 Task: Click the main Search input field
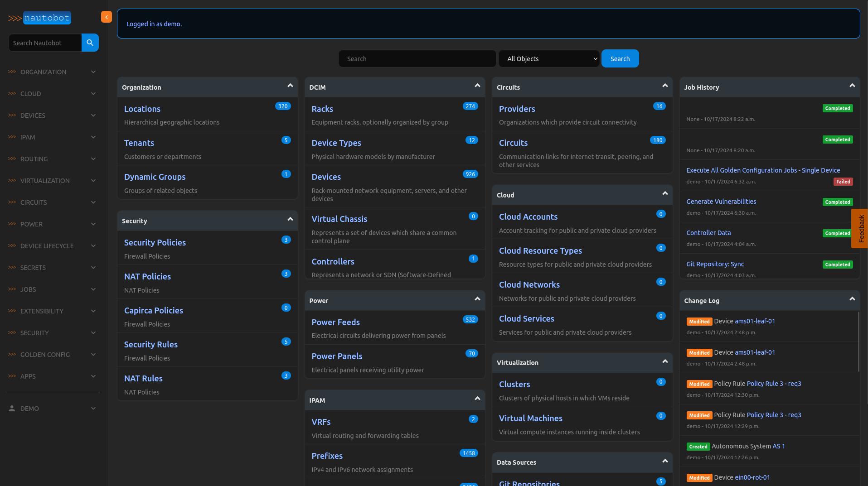(417, 59)
